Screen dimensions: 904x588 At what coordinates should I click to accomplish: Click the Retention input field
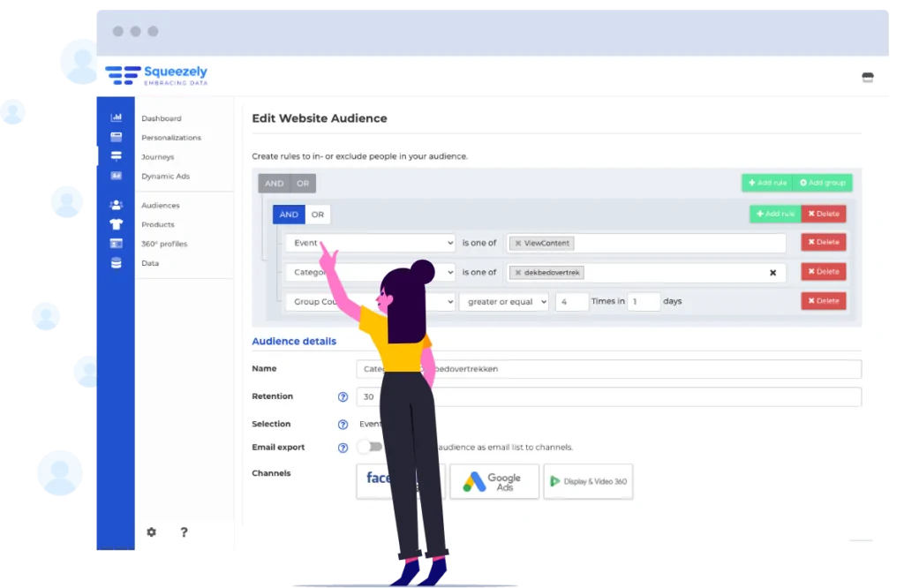(x=618, y=397)
